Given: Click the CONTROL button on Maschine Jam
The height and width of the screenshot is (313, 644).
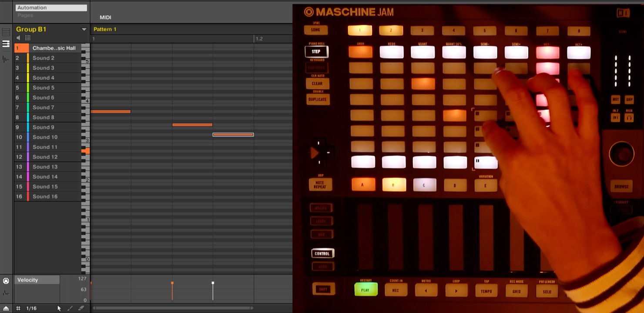Looking at the screenshot, I should point(322,253).
